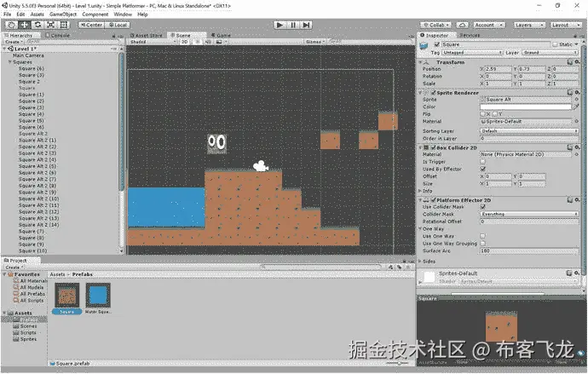This screenshot has height=374, width=588.
Task: Click the Local handle rotation button
Action: coord(118,25)
